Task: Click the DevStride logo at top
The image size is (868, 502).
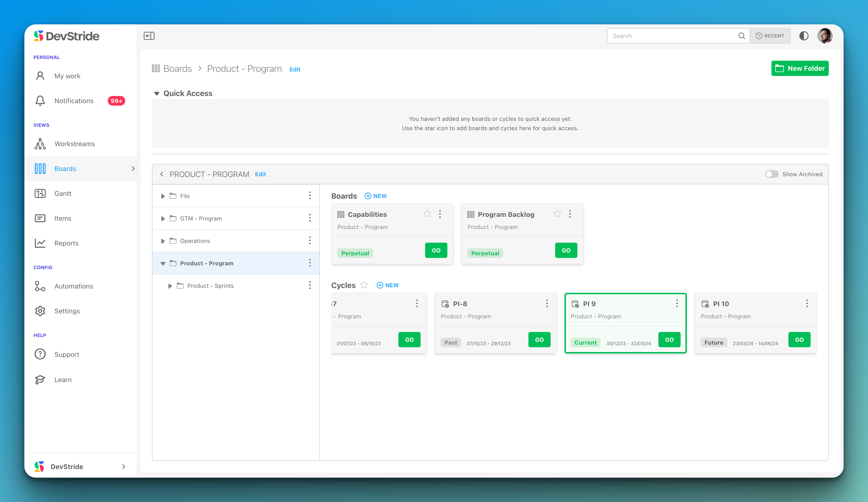Action: coord(66,36)
